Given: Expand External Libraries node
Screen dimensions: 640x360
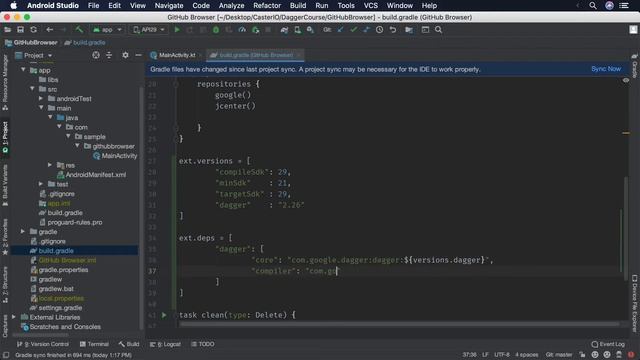Looking at the screenshot, I should 14,317.
